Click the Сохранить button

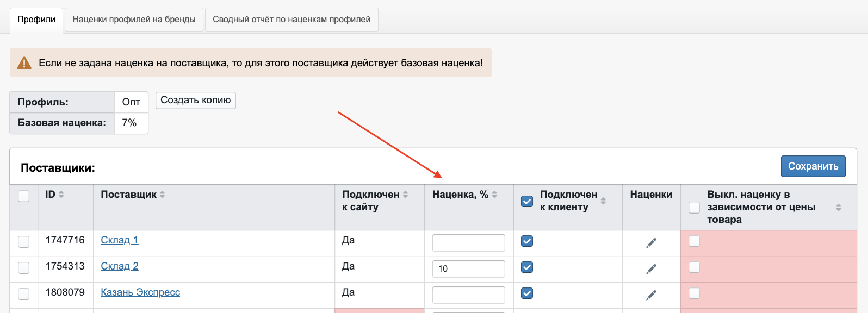pyautogui.click(x=813, y=166)
